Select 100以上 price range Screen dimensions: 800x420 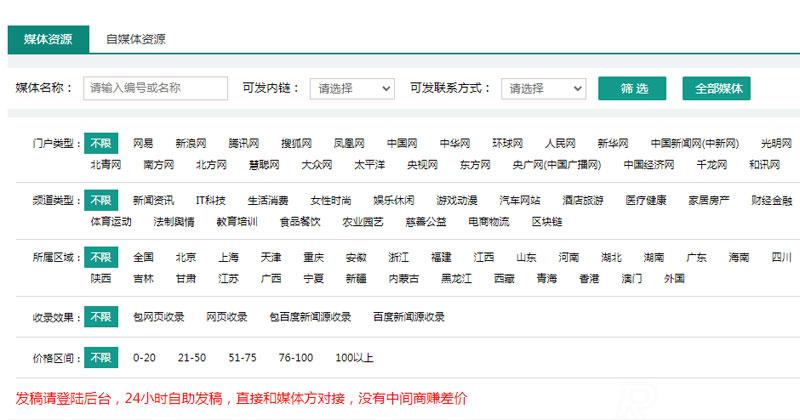coord(354,357)
